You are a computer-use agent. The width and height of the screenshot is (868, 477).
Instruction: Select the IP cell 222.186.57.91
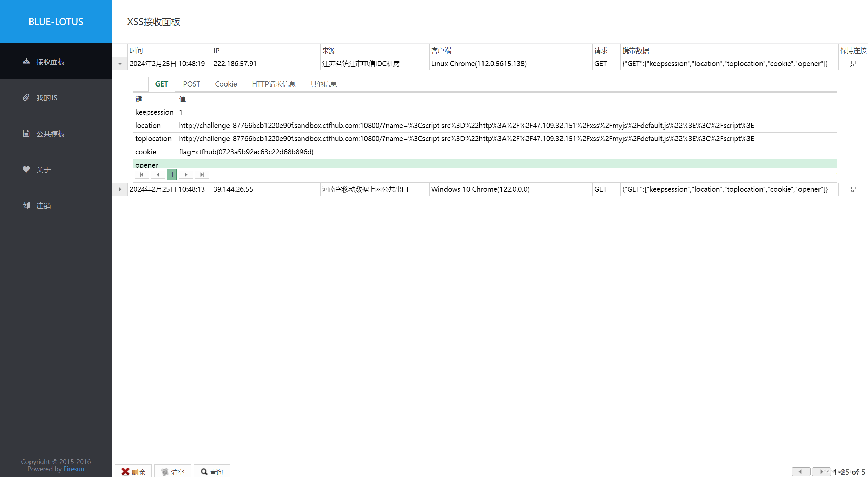[x=266, y=64]
